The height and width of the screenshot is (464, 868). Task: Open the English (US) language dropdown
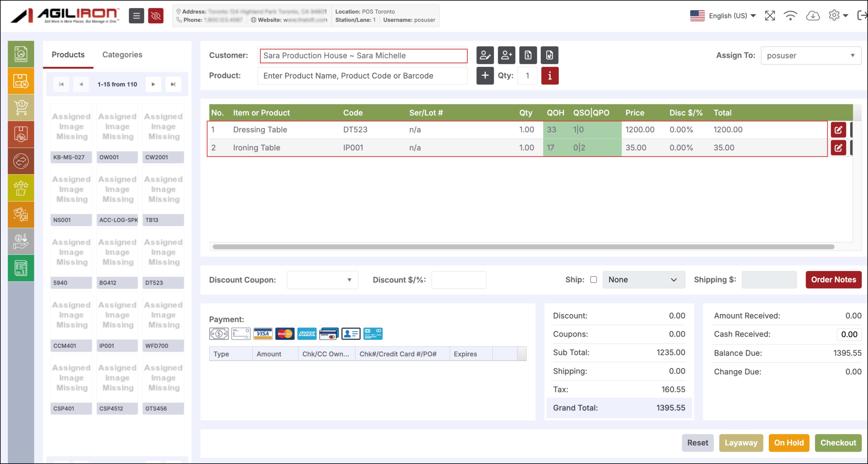click(x=723, y=16)
